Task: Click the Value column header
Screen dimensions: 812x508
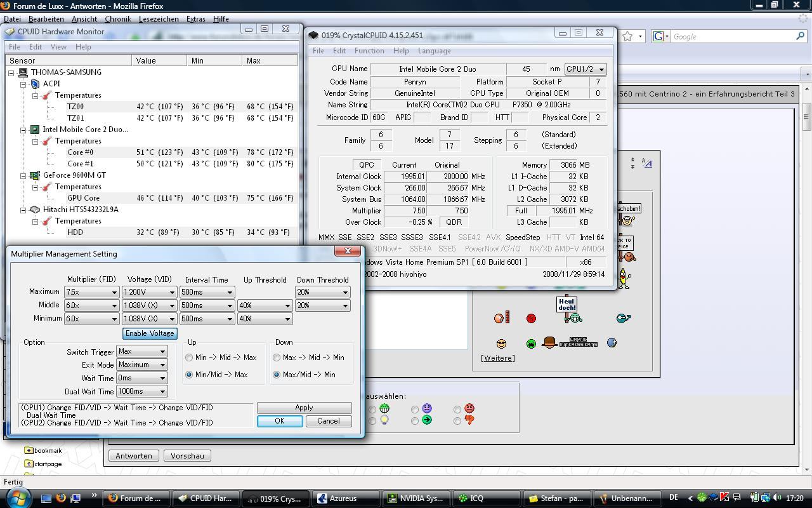Action: (x=160, y=60)
